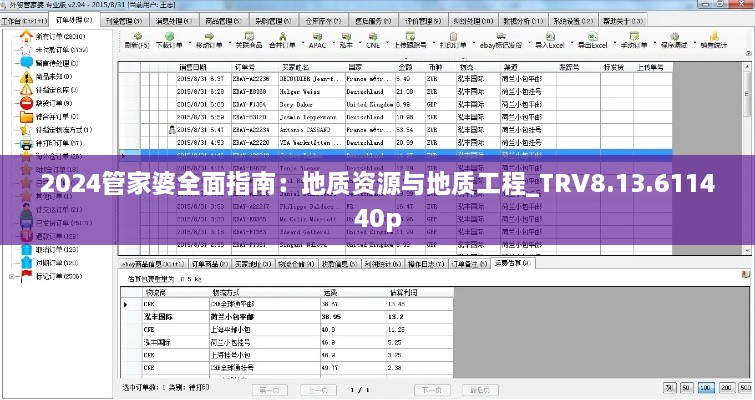Click the APAC toolbar icon
The height and width of the screenshot is (400, 755).
317,36
